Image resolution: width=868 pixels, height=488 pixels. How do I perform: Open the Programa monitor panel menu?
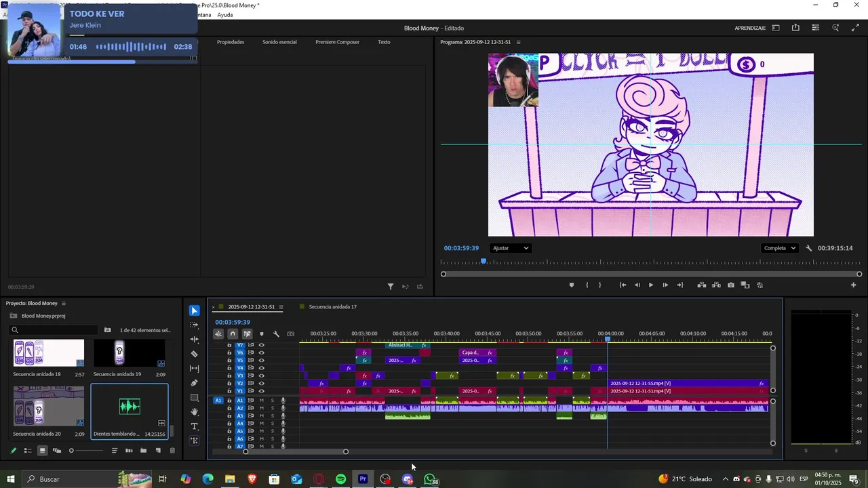click(x=518, y=42)
